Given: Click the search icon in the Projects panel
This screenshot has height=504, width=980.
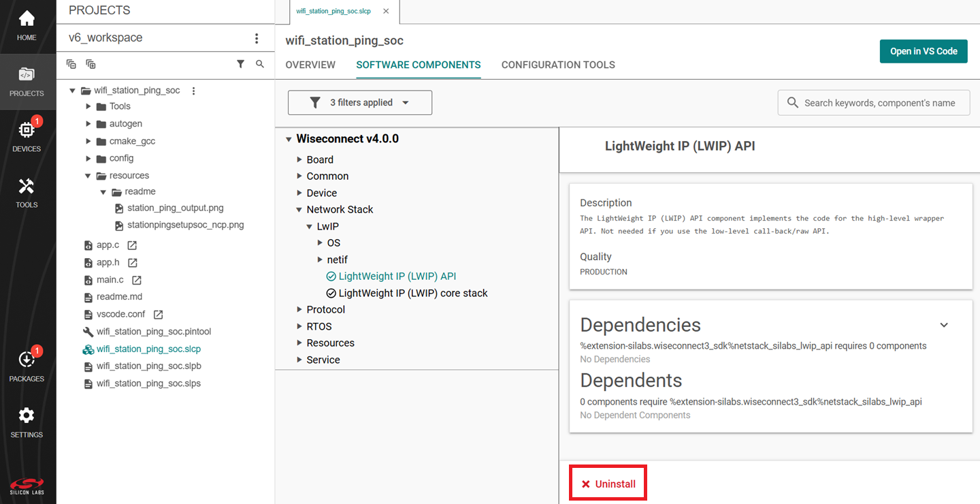Looking at the screenshot, I should 259,63.
